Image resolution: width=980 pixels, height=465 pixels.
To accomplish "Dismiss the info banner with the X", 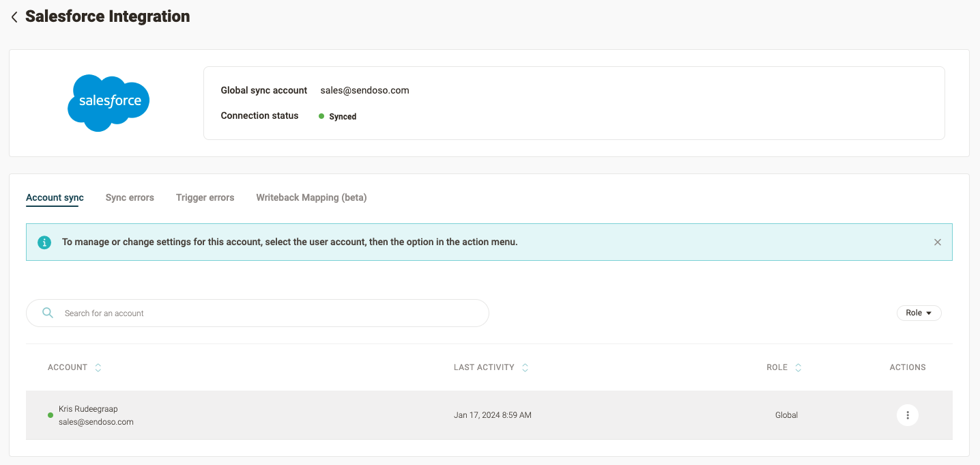I will coord(938,242).
